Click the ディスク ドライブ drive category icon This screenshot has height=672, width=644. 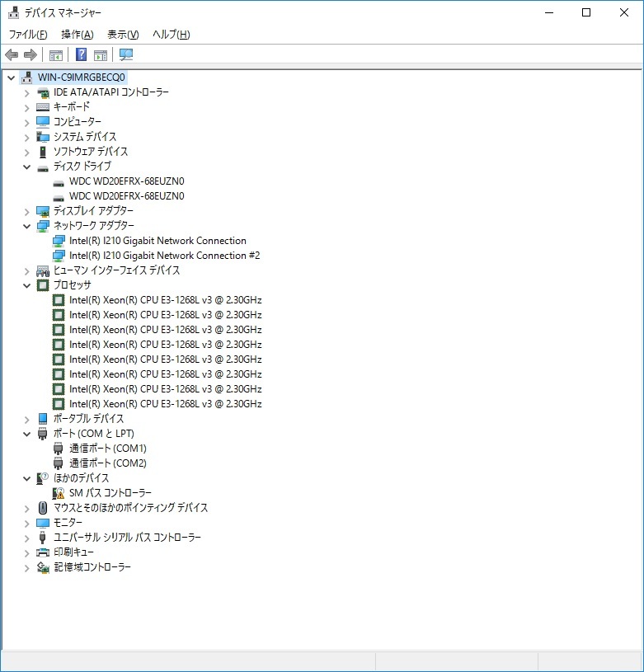[43, 168]
